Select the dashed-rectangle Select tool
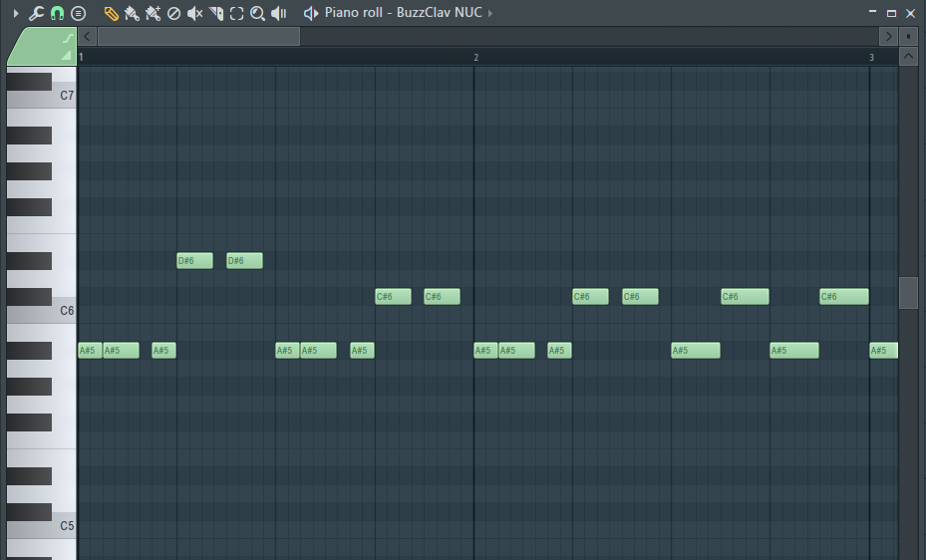This screenshot has width=926, height=560. (x=237, y=13)
